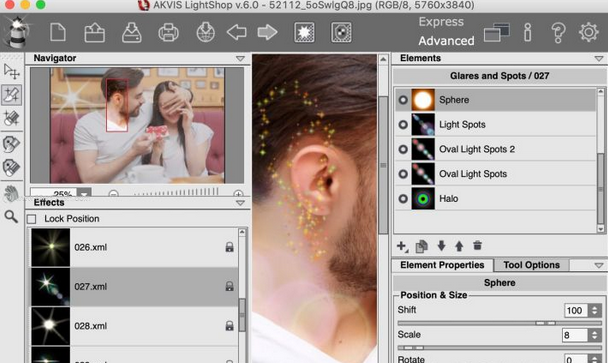Click the light effect burst toolbar icon
Screen dimensions: 608x363
tap(304, 32)
